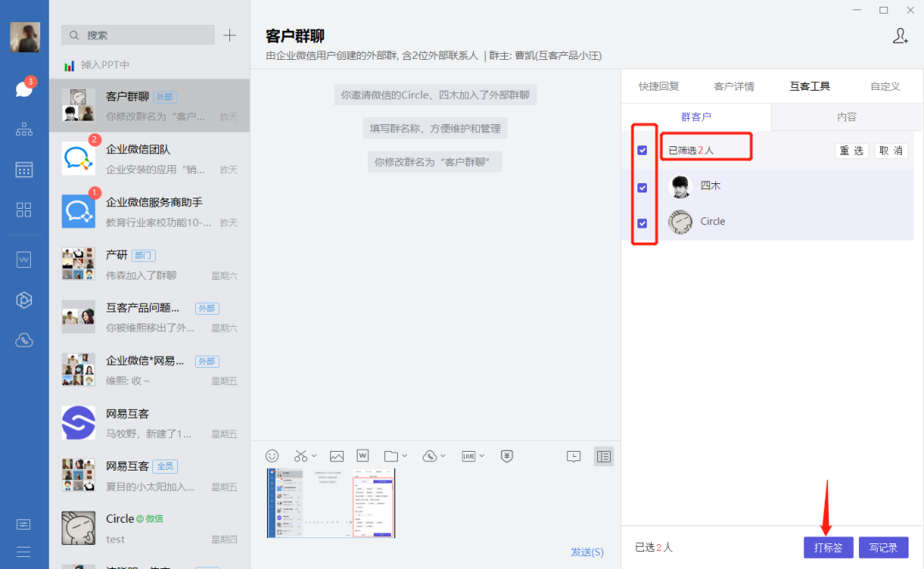Open the settings sliders icon at sidebar bottom

(x=24, y=525)
